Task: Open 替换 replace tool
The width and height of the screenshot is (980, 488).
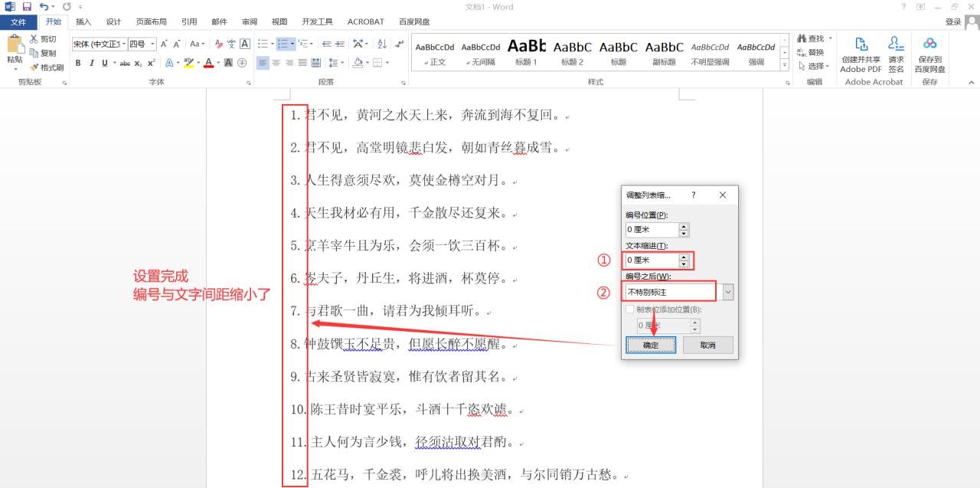Action: pyautogui.click(x=811, y=52)
